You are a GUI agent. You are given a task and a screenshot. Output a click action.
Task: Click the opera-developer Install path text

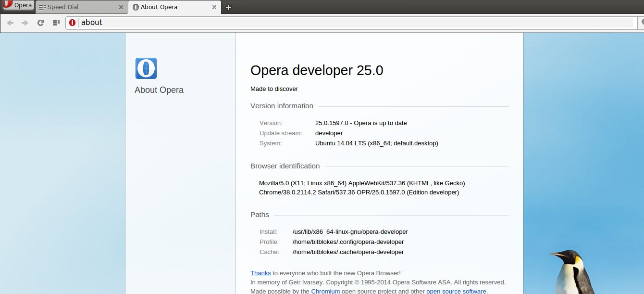(350, 231)
